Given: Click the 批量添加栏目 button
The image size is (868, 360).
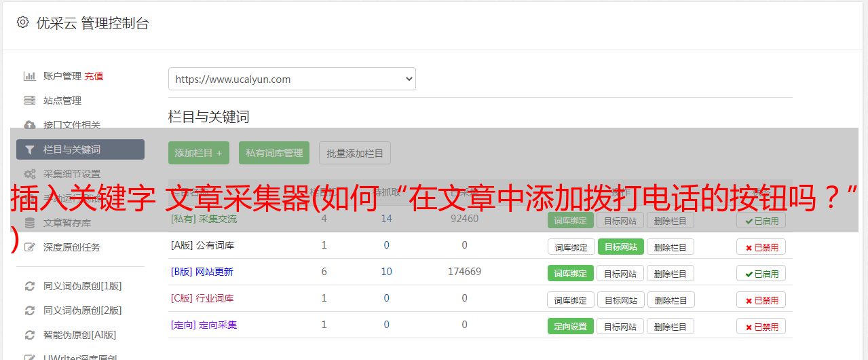Looking at the screenshot, I should [x=355, y=153].
